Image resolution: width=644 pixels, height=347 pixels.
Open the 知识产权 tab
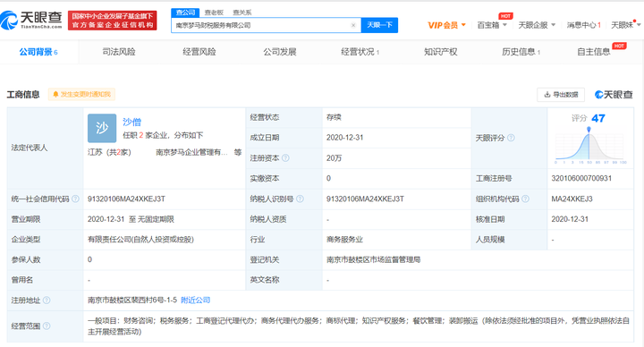coord(441,52)
